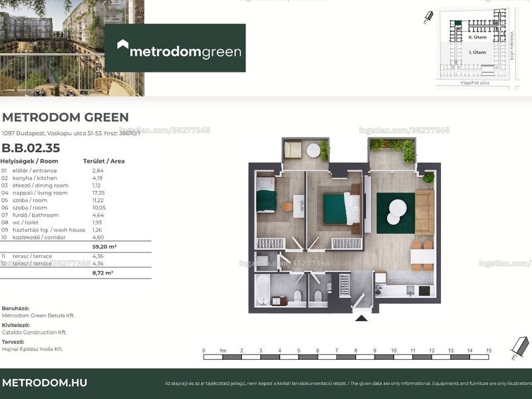This screenshot has width=532, height=399.
Task: Select the footer disclaimer text
Action: (348, 384)
